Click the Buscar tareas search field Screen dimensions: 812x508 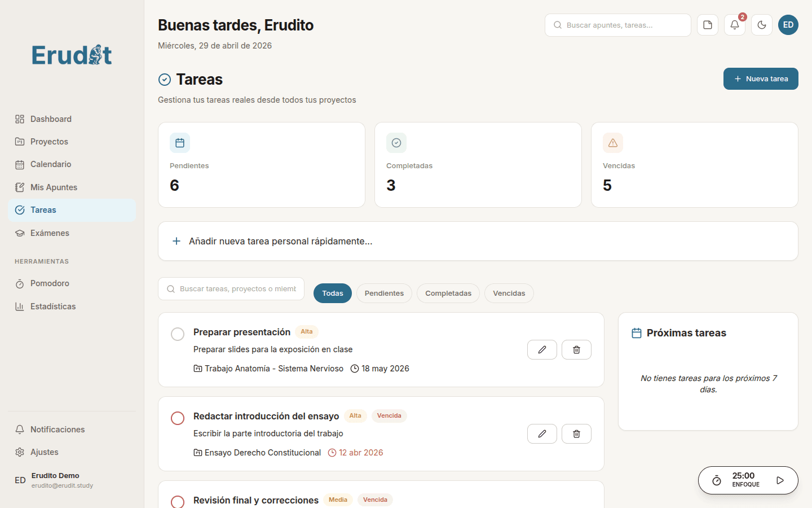(231, 288)
